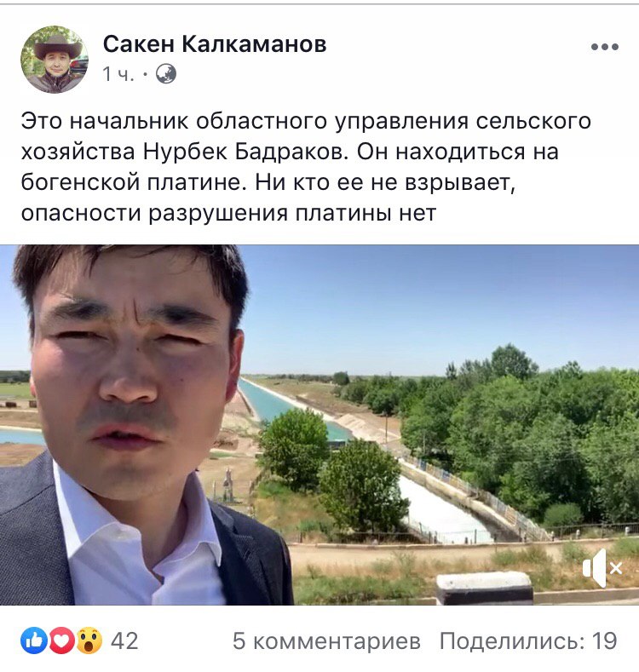The image size is (639, 672).
Task: Unmute the video with the speaker icon
Action: [602, 568]
